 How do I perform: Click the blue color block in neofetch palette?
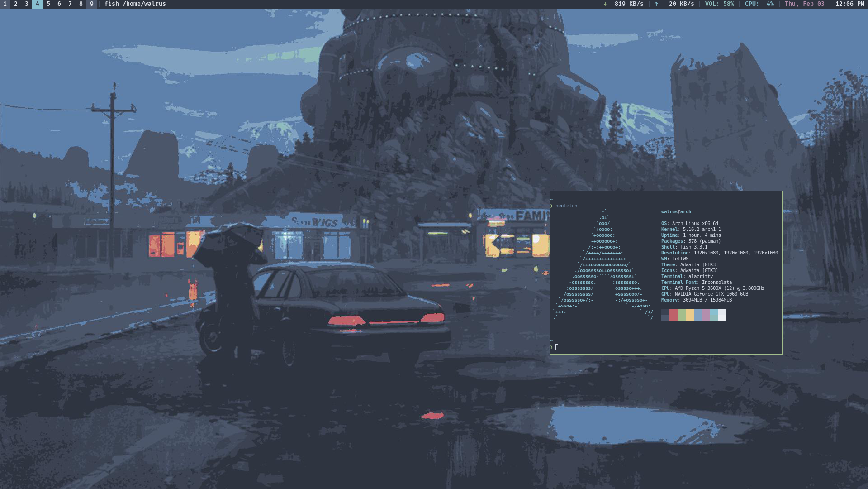tap(698, 315)
